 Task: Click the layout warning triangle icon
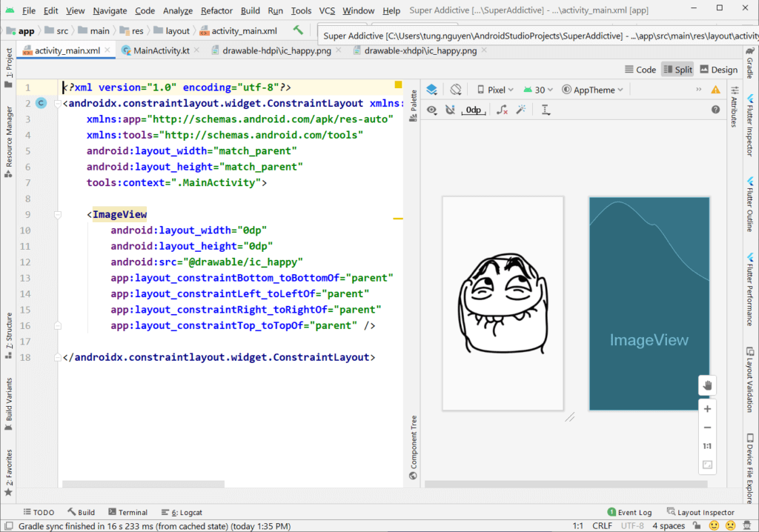[x=715, y=90]
